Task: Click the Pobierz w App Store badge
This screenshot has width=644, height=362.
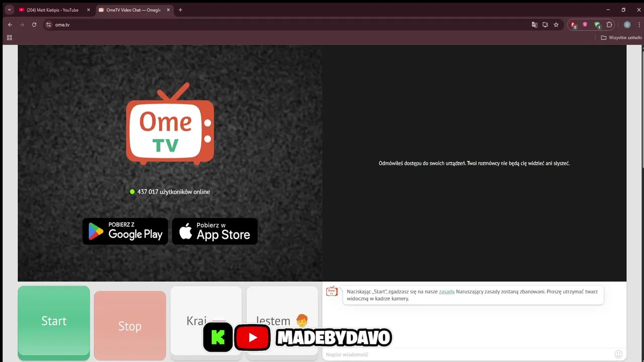Action: coord(215,231)
